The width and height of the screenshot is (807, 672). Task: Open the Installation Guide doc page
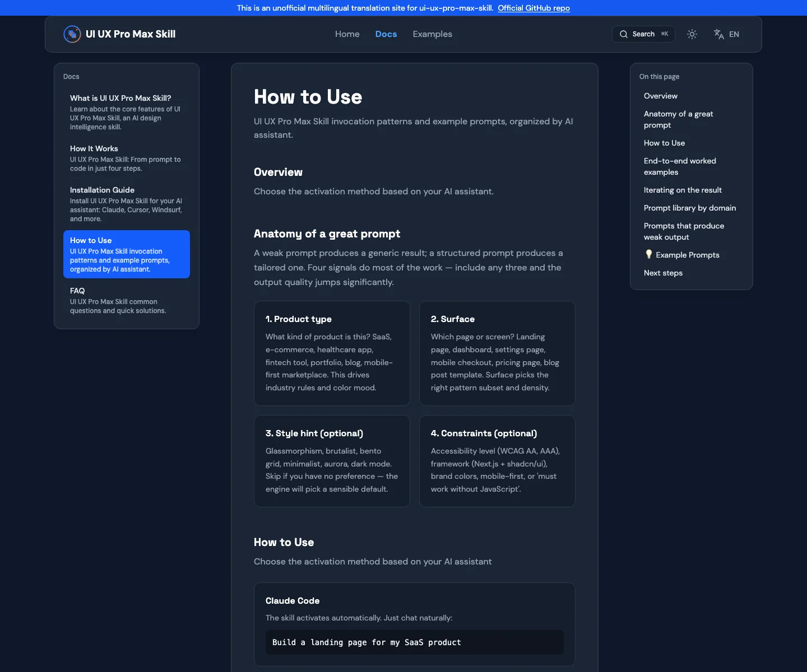click(x=127, y=204)
